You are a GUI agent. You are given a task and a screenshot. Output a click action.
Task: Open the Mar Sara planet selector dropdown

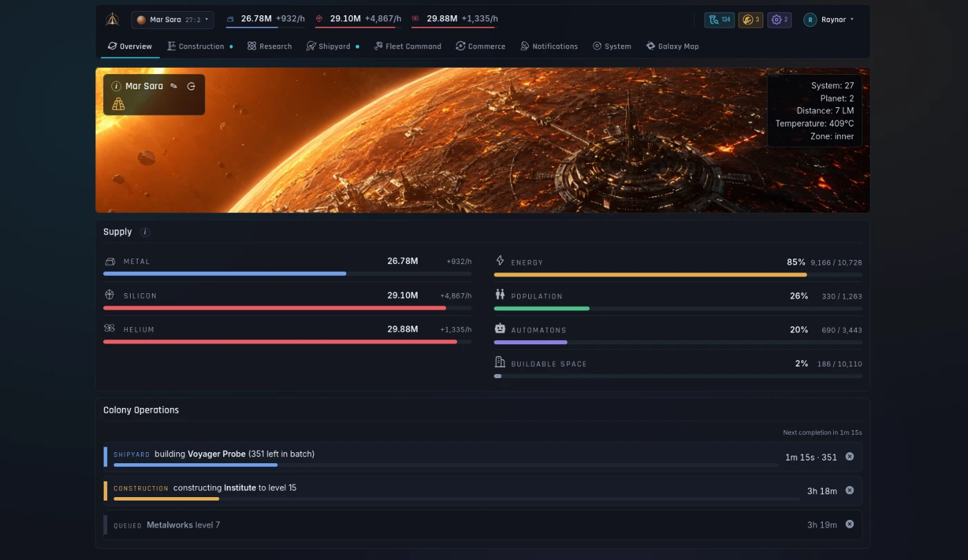(x=173, y=20)
